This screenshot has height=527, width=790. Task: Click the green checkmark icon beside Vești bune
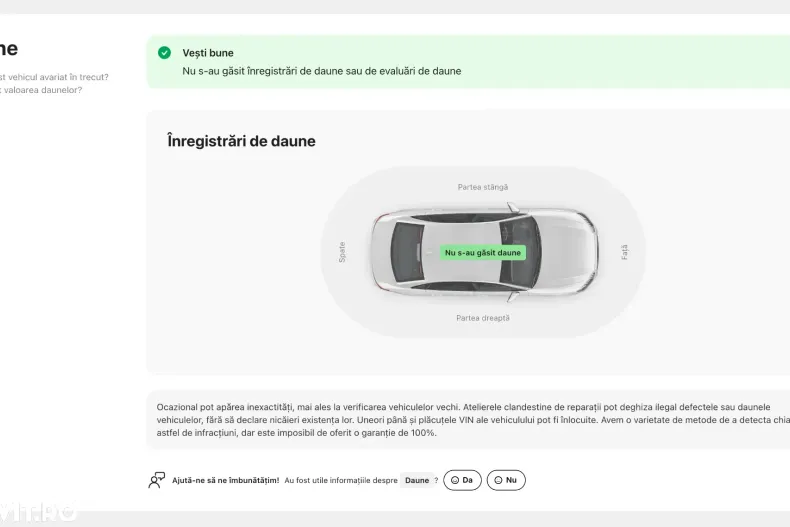tap(164, 52)
